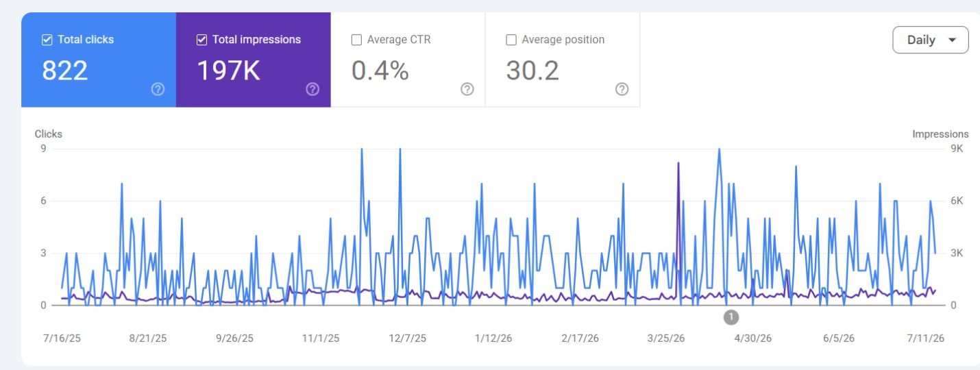Click the 9K impressions axis label

[x=957, y=149]
